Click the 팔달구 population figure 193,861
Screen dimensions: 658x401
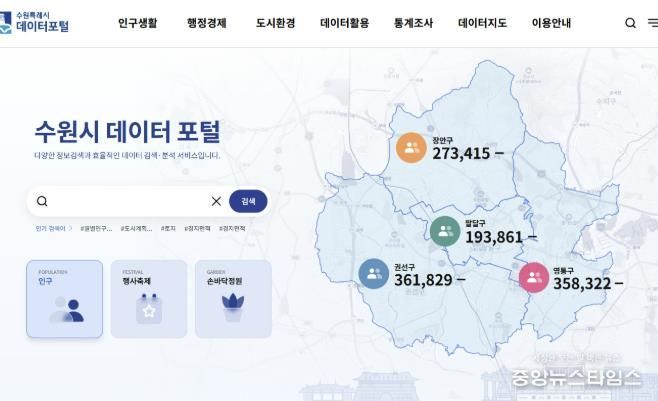point(494,237)
